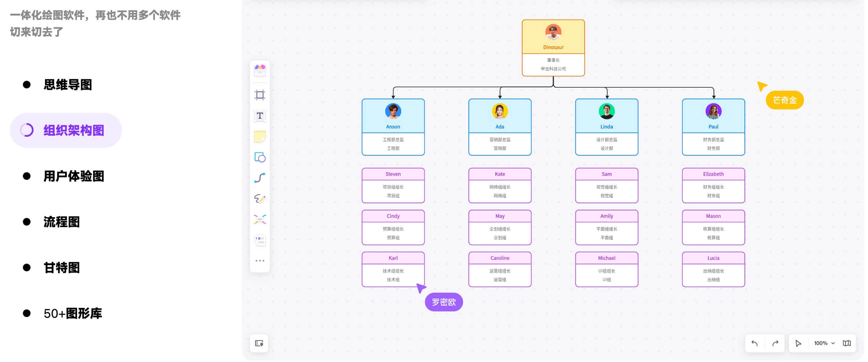Image resolution: width=868 pixels, height=362 pixels.
Task: Select the cursor pointer mode
Action: (x=798, y=343)
